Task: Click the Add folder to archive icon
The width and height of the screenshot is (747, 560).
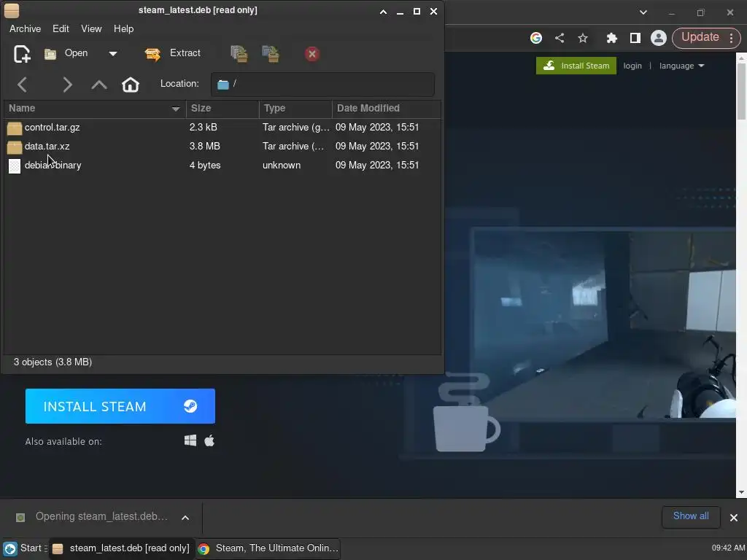Action: (x=271, y=54)
